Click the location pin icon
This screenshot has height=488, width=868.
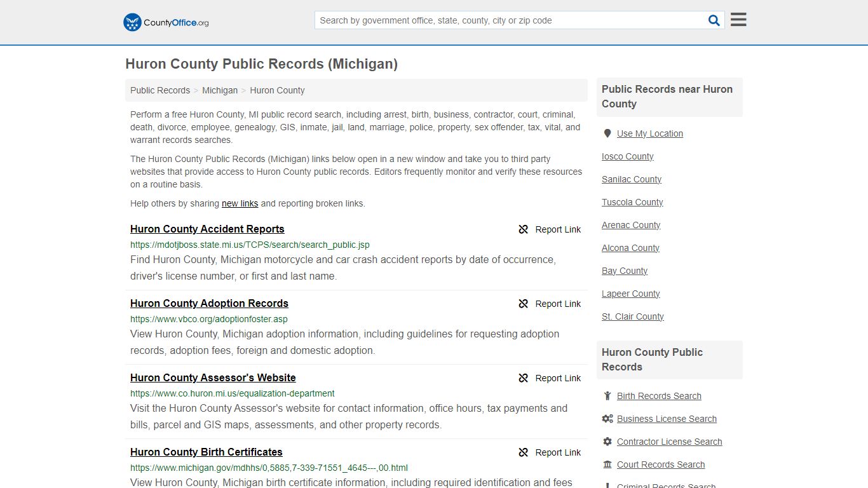click(x=607, y=133)
